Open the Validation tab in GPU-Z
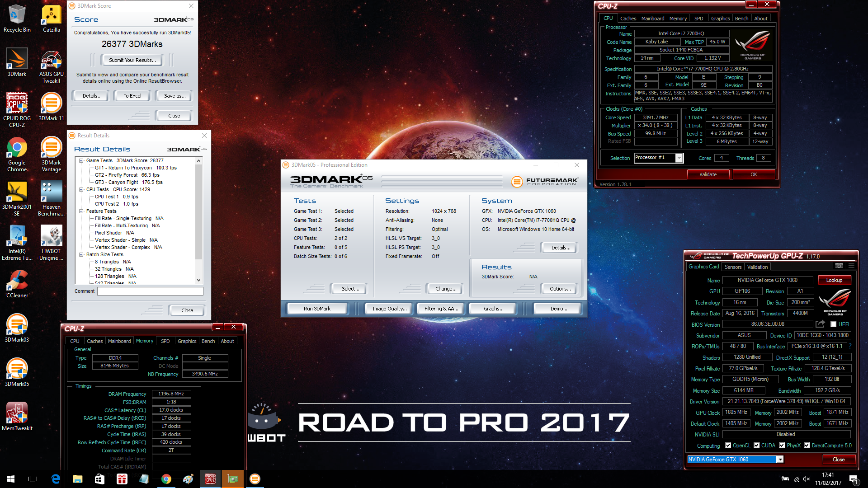Viewport: 868px width, 488px height. pyautogui.click(x=757, y=267)
